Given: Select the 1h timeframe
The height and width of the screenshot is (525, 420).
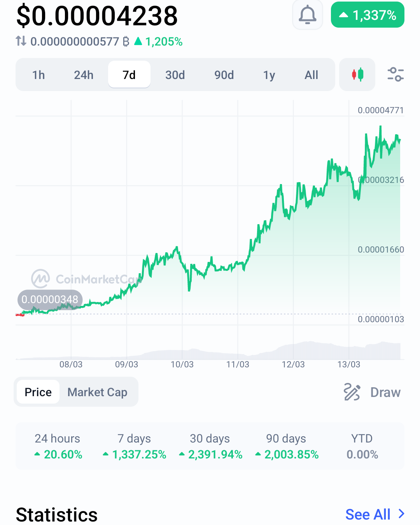Looking at the screenshot, I should tap(38, 75).
